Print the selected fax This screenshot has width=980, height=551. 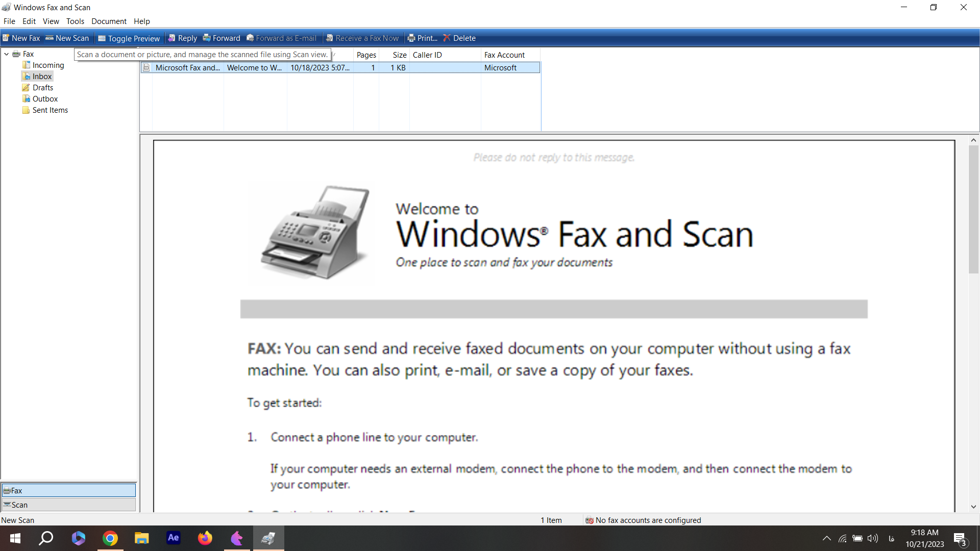pos(422,38)
